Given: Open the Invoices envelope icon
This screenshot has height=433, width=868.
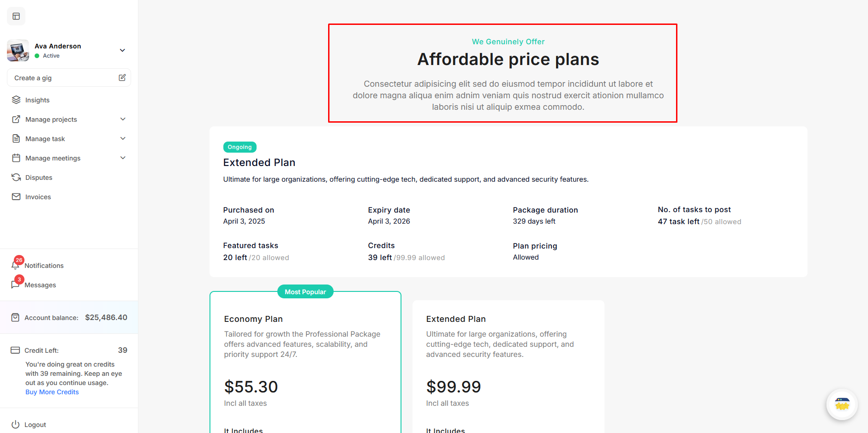Looking at the screenshot, I should pyautogui.click(x=16, y=197).
